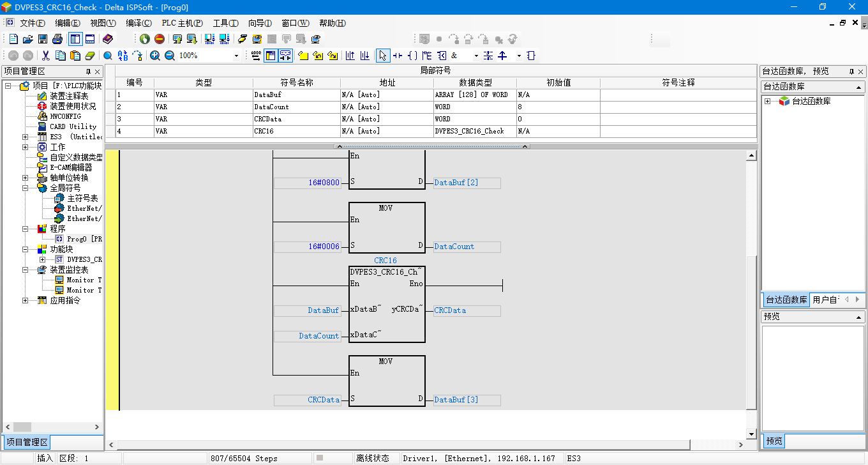Click the green Run PLC icon
This screenshot has width=868, height=465.
(x=145, y=39)
